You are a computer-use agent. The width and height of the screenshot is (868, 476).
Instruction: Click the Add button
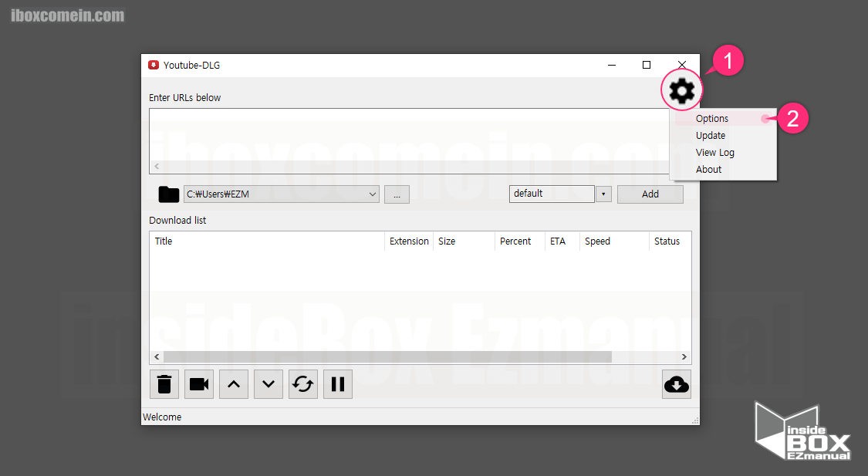[x=650, y=194]
